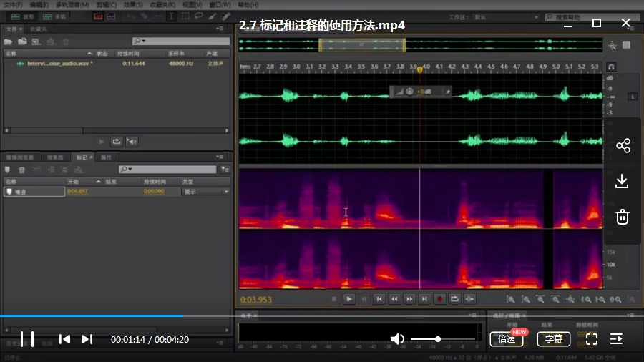Open the 倍速 playback speed button
Viewport: 644px width, 362px height.
coord(507,339)
